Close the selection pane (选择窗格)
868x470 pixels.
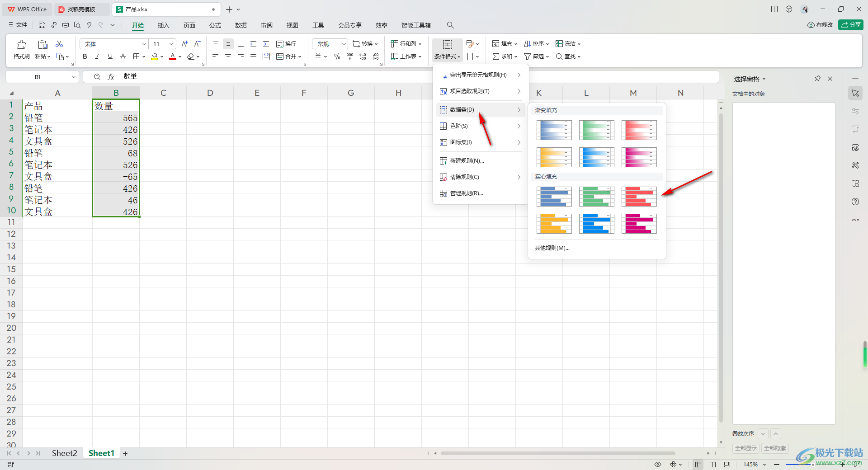pyautogui.click(x=830, y=79)
